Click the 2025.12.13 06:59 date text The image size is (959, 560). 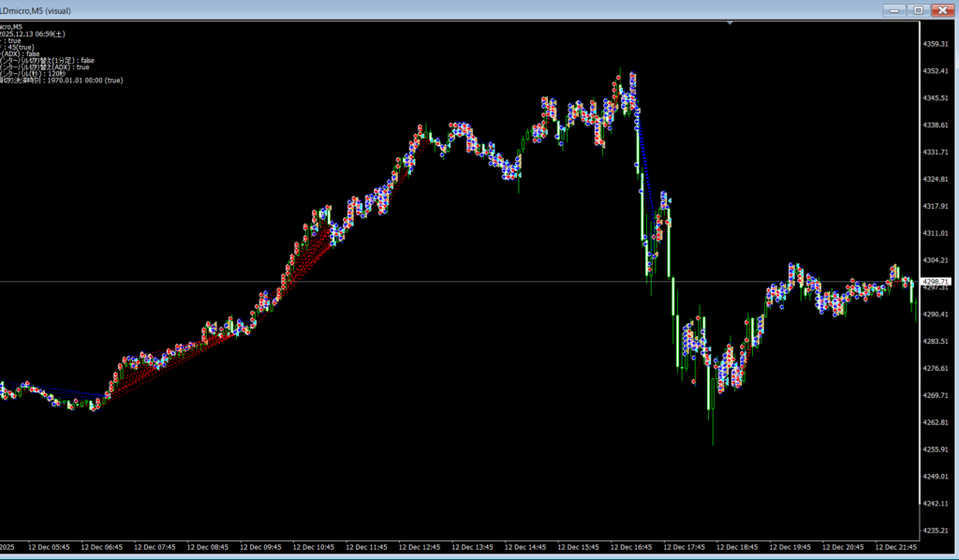33,34
